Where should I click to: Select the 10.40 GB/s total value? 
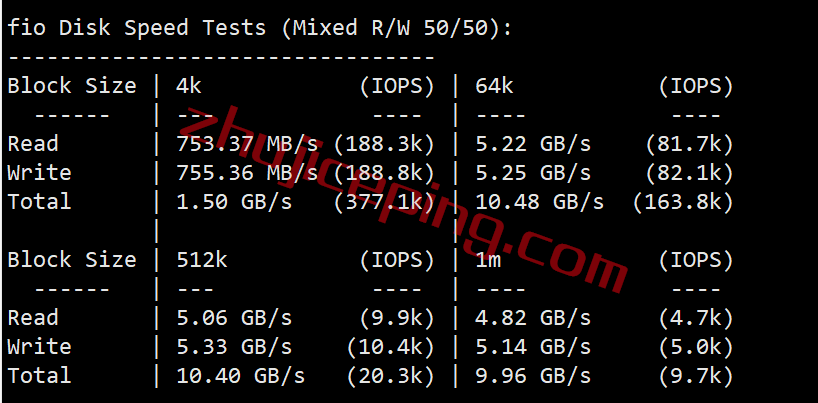[x=240, y=376]
